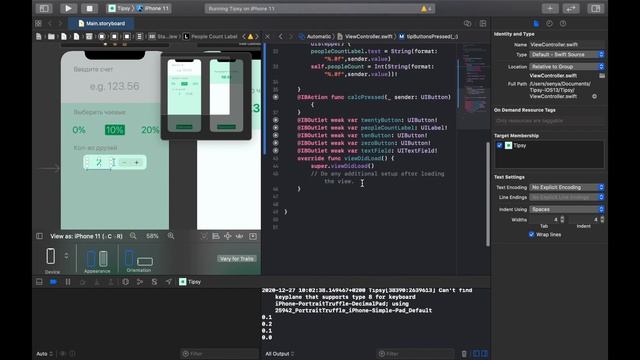Viewport: 640px width, 360px height.
Task: Click the code review arrows button
Action: click(x=571, y=8)
